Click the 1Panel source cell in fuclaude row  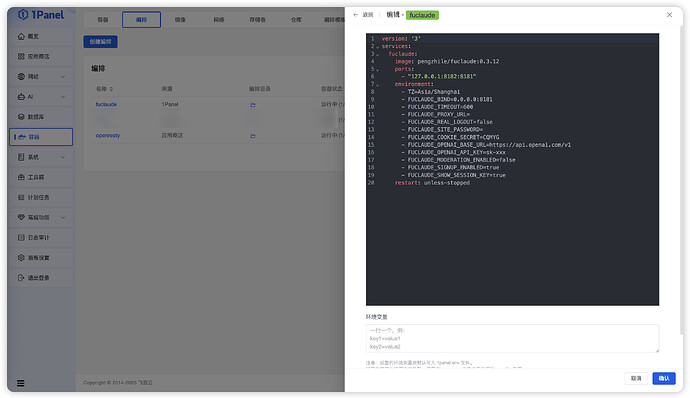coord(170,104)
